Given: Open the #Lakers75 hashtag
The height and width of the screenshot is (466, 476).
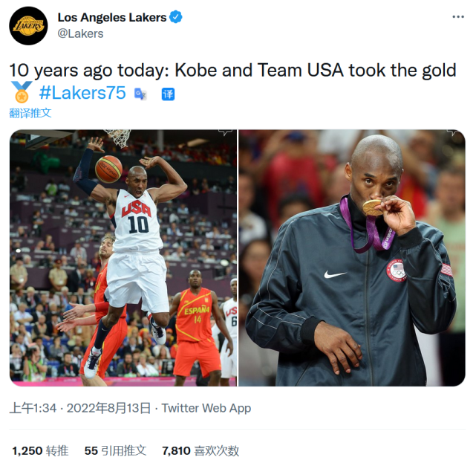Looking at the screenshot, I should pos(82,93).
